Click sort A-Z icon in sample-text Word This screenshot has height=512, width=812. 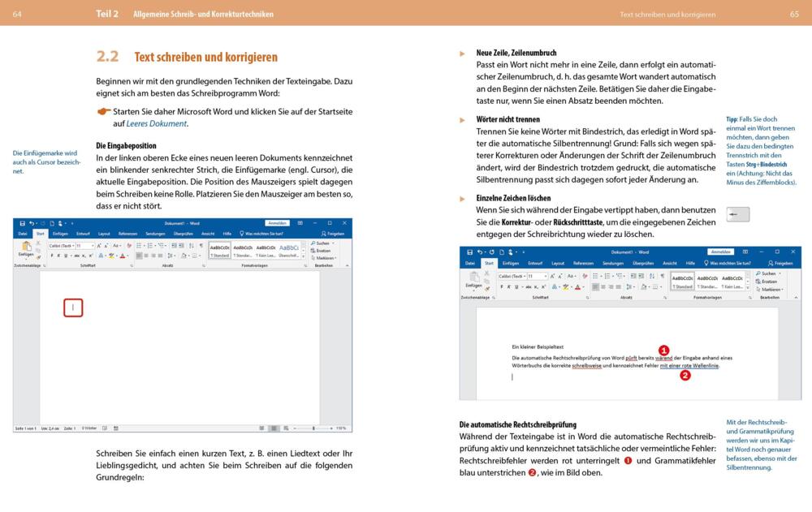[652, 276]
